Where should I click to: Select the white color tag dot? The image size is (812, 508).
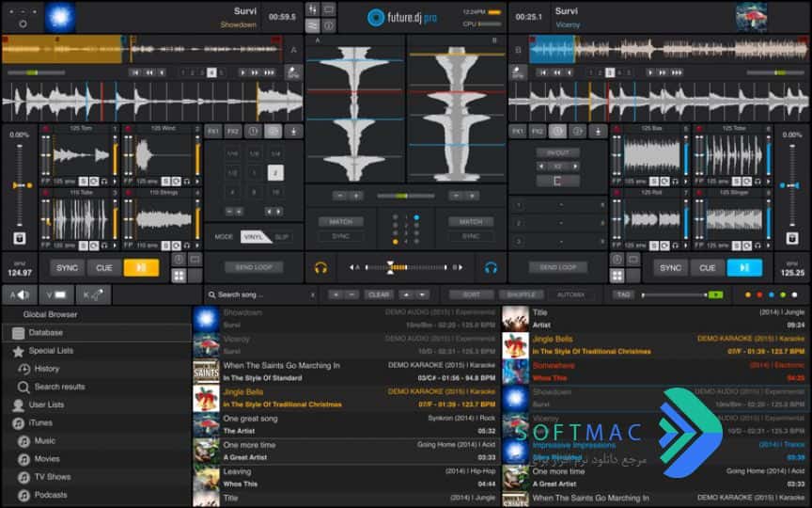pos(794,295)
